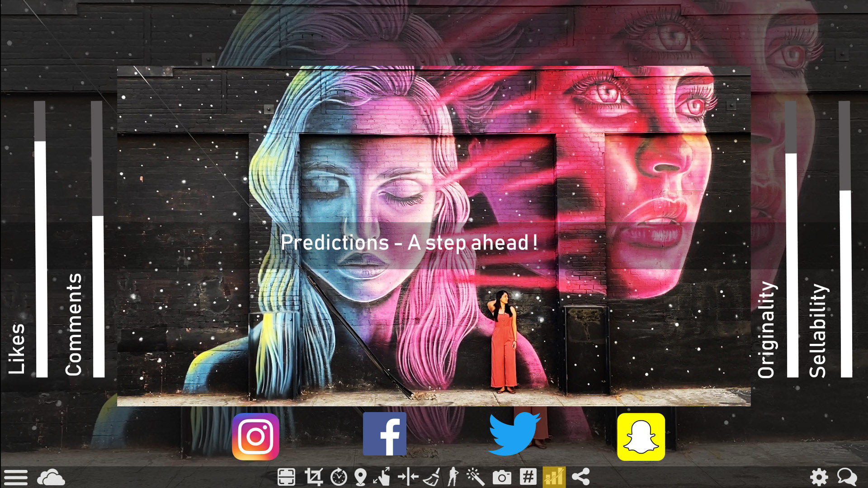Image resolution: width=868 pixels, height=488 pixels.
Task: Open the clock time tool
Action: coord(339,477)
